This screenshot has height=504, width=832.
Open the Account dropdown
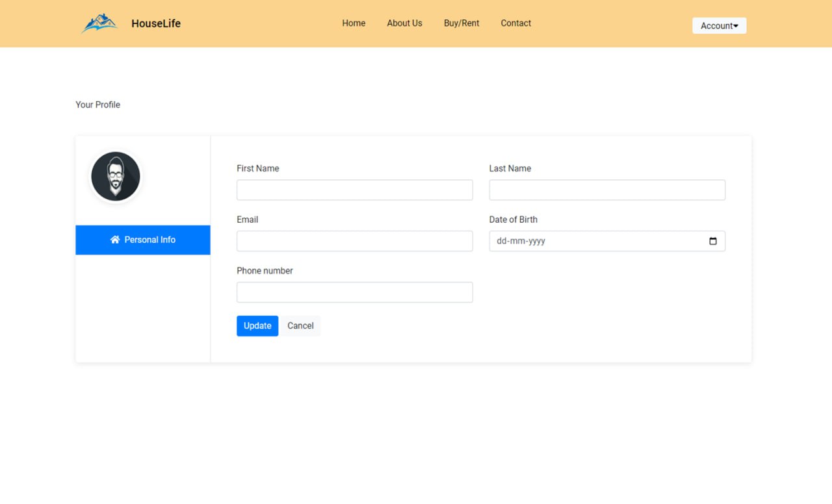(x=719, y=25)
